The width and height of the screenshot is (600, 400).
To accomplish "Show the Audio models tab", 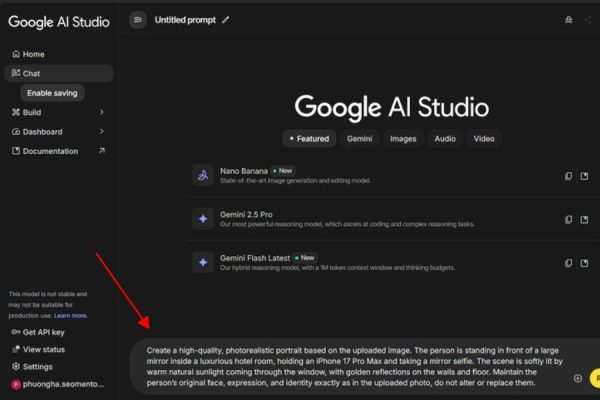I will coord(445,139).
